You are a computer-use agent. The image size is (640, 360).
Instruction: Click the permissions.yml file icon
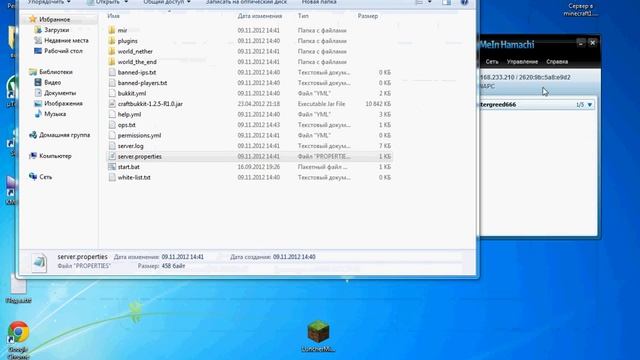[112, 136]
